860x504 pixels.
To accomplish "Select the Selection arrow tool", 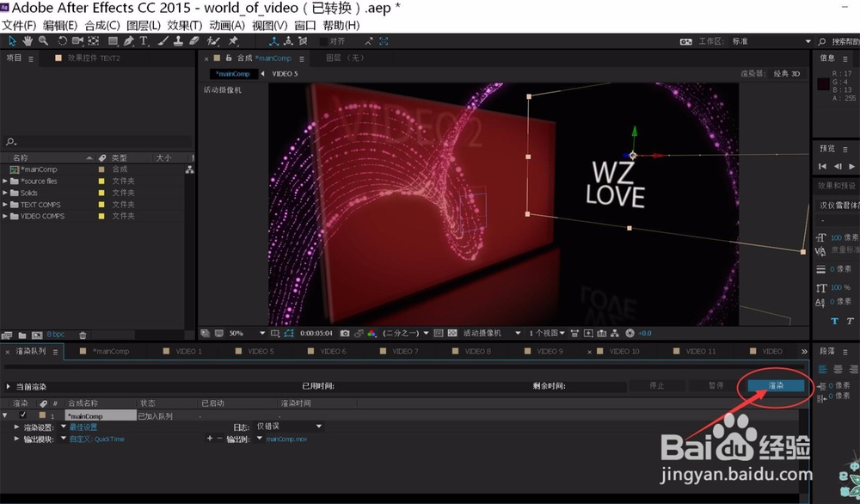I will [x=12, y=41].
